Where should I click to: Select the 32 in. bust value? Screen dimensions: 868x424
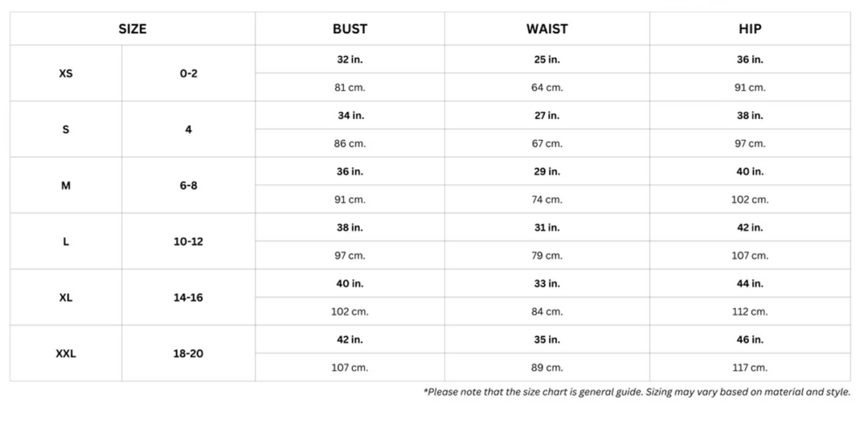[350, 60]
